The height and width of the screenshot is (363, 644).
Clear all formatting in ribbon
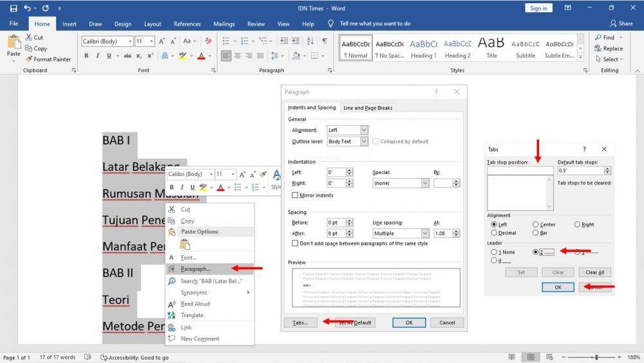(x=209, y=41)
